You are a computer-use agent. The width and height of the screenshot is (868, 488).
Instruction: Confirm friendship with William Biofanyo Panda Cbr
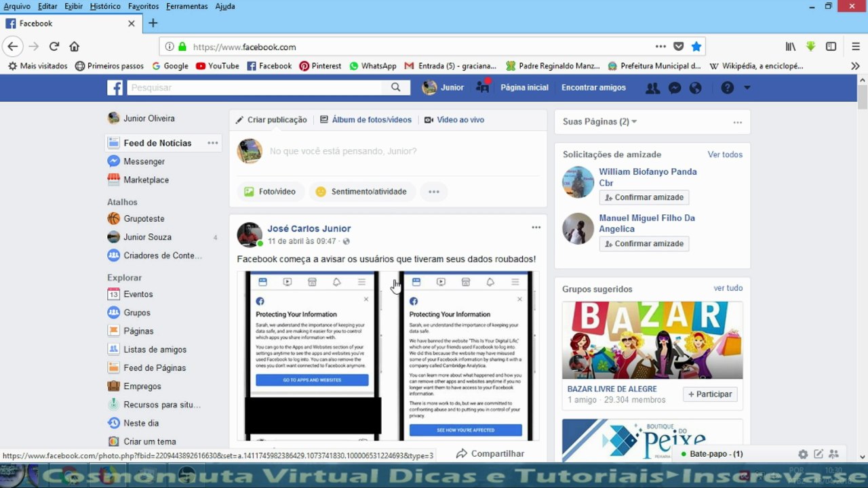644,197
